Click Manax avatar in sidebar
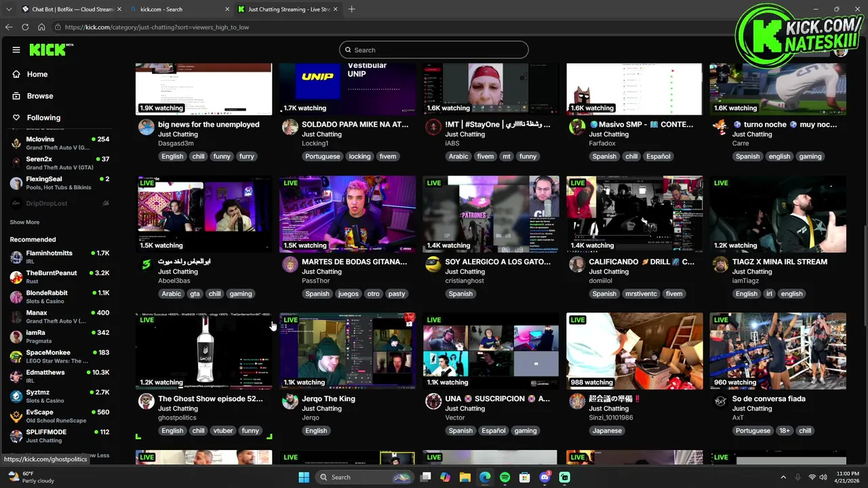 [16, 317]
